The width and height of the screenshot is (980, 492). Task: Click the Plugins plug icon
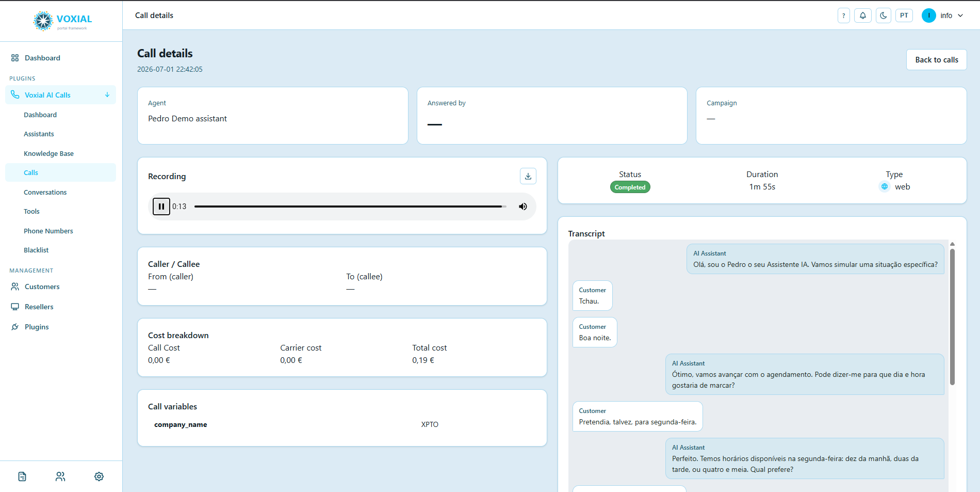[15, 327]
